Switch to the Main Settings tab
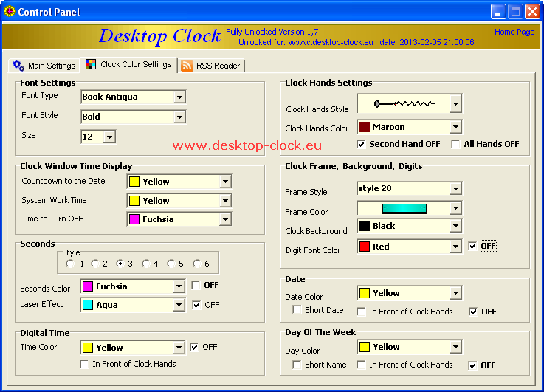The width and height of the screenshot is (544, 392). click(44, 66)
